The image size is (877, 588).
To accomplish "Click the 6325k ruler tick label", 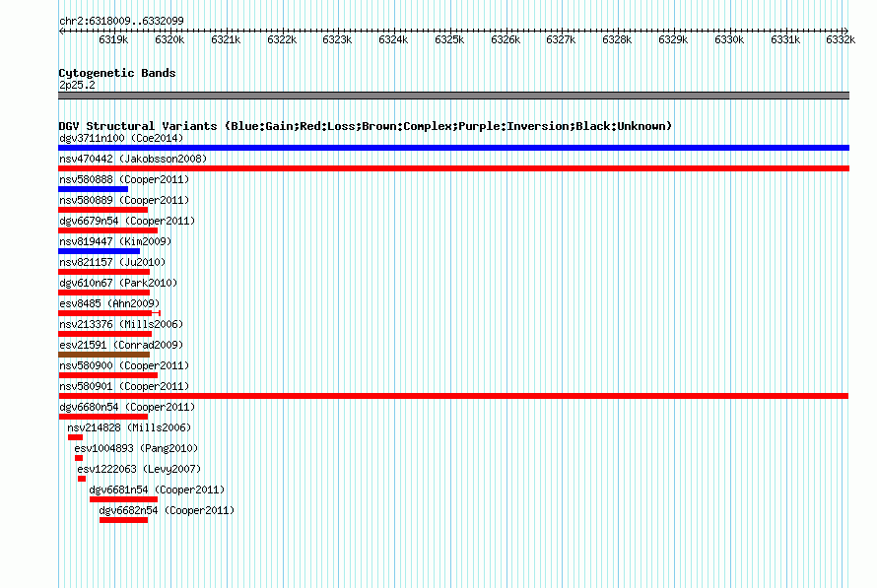I will (x=449, y=39).
